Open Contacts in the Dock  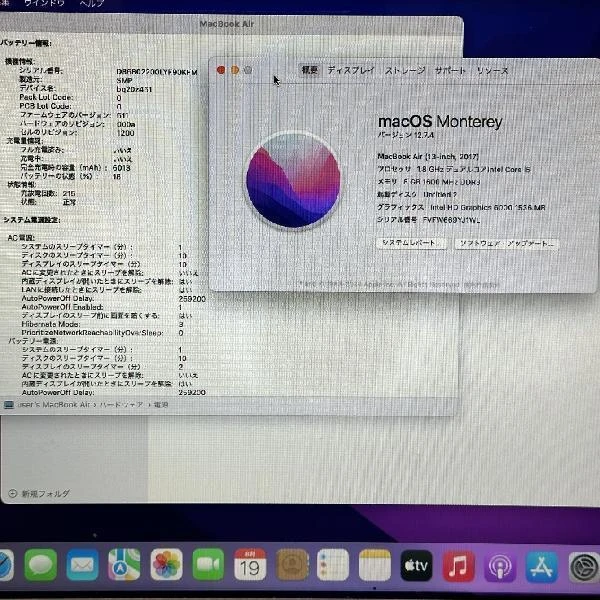tap(292, 565)
